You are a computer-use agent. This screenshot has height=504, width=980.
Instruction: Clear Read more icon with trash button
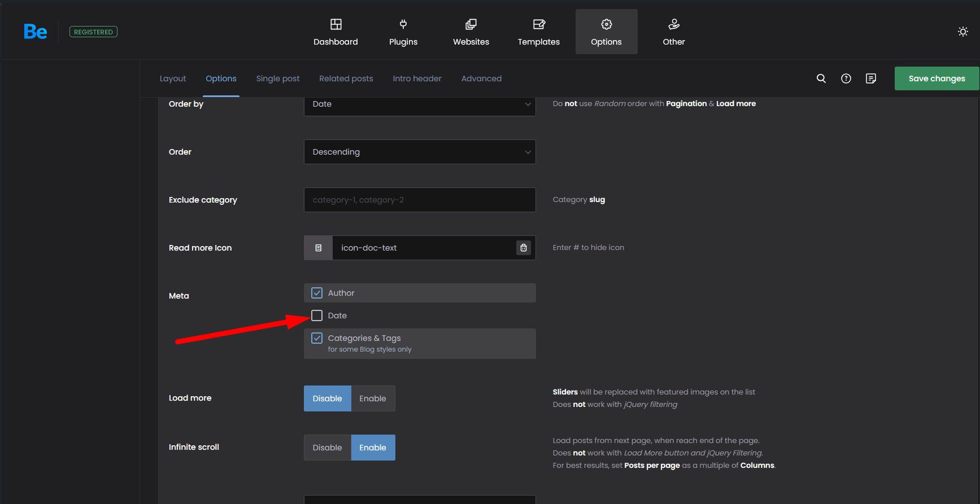click(x=523, y=248)
